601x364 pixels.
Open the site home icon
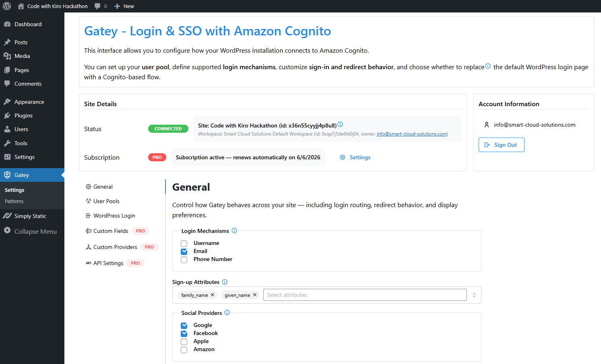tap(21, 6)
